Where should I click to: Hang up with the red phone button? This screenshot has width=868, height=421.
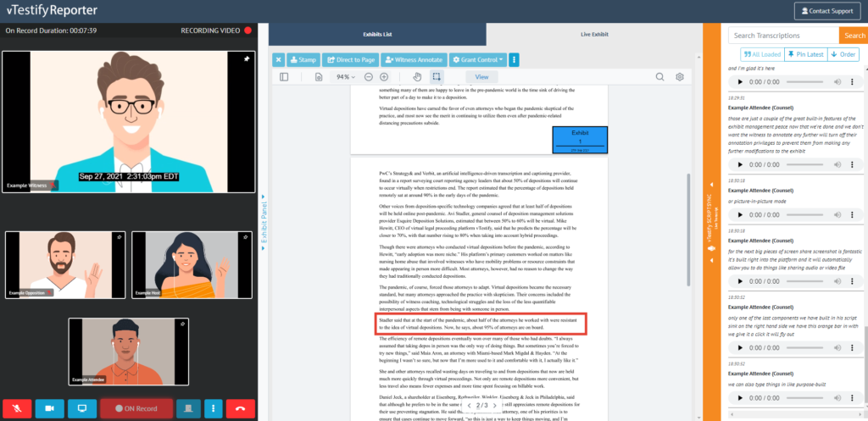[240, 409]
